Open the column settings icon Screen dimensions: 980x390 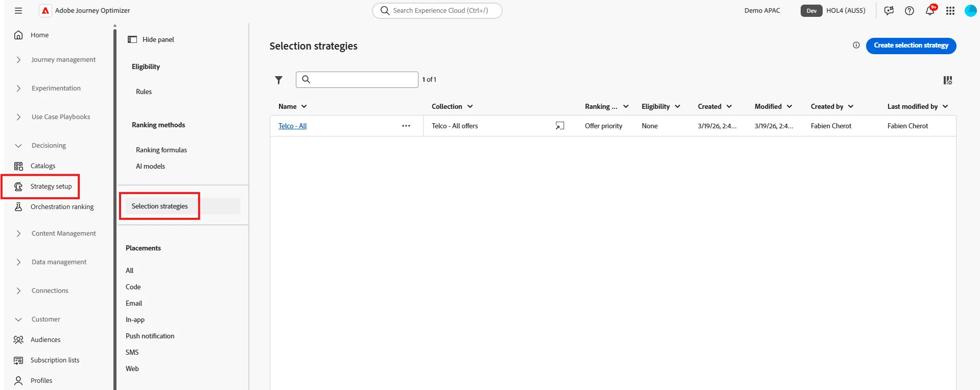tap(948, 80)
